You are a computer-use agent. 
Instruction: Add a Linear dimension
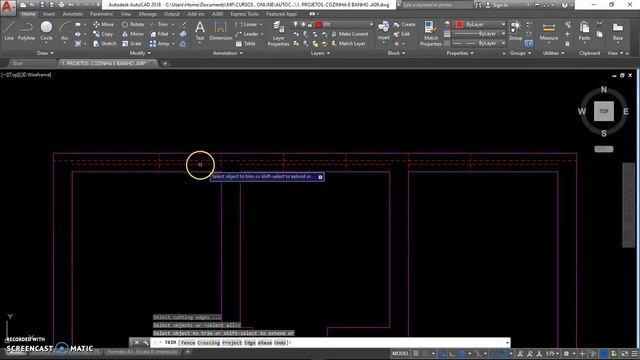(246, 24)
